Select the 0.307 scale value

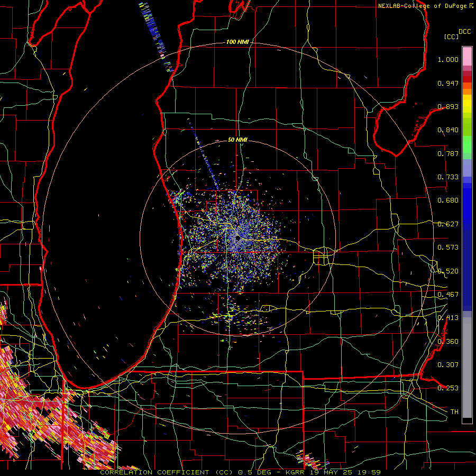[448, 365]
